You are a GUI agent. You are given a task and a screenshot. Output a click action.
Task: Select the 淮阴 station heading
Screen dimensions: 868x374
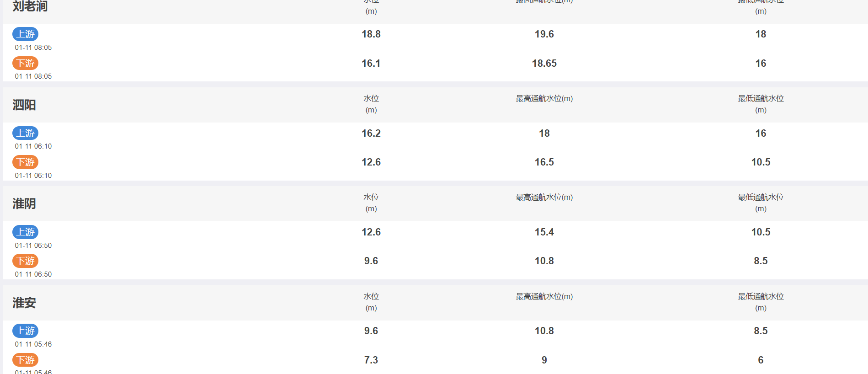coord(24,204)
